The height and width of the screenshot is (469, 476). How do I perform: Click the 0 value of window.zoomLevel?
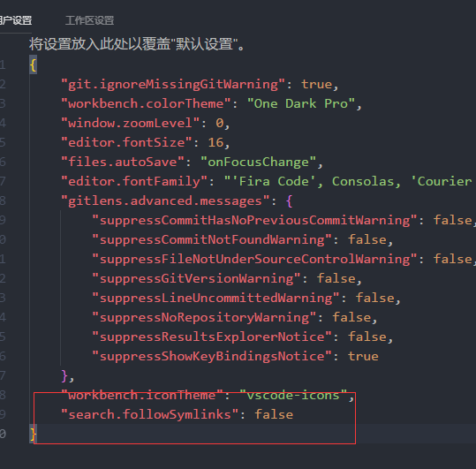220,124
